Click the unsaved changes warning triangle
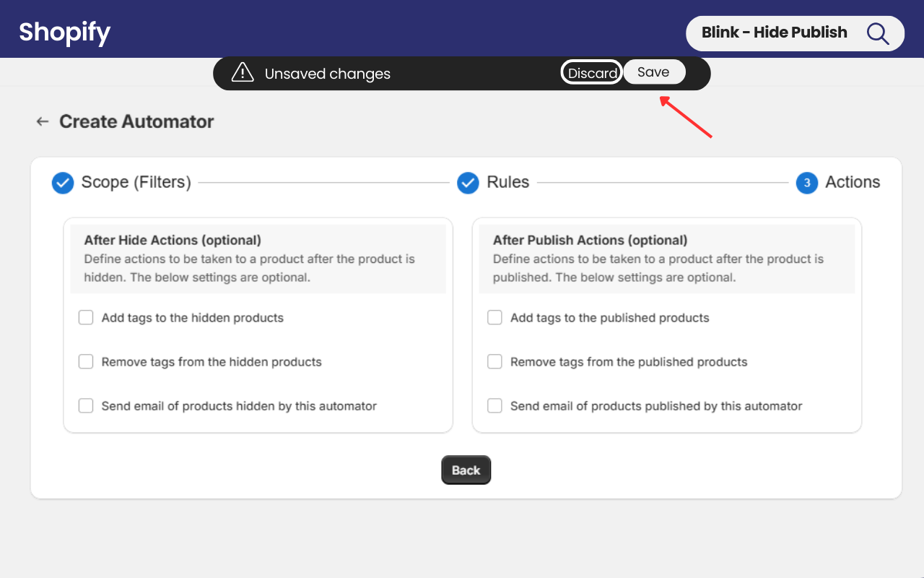The height and width of the screenshot is (578, 924). pyautogui.click(x=243, y=73)
